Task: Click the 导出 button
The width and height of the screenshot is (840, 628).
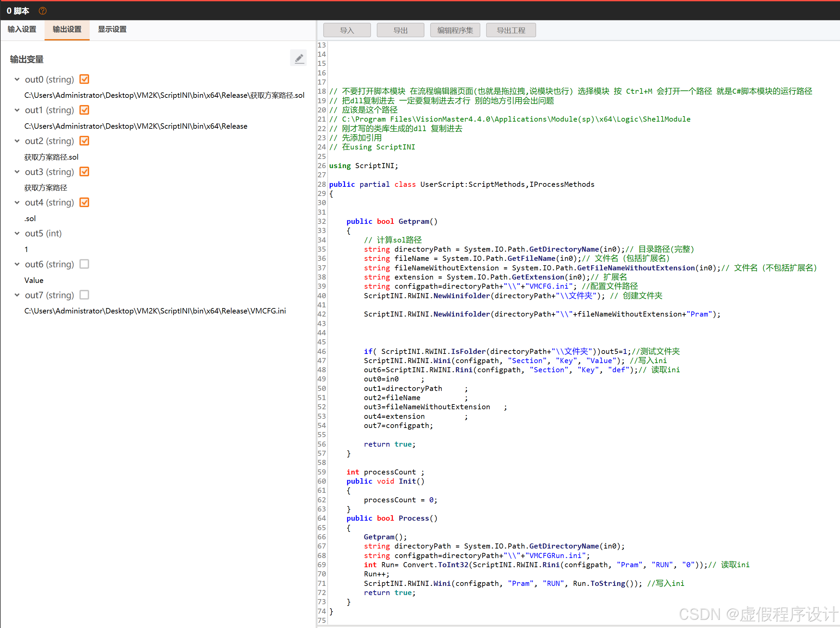Action: point(400,30)
